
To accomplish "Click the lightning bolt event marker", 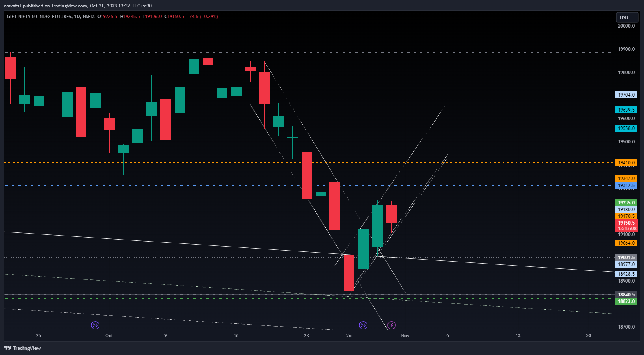I will coord(391,325).
